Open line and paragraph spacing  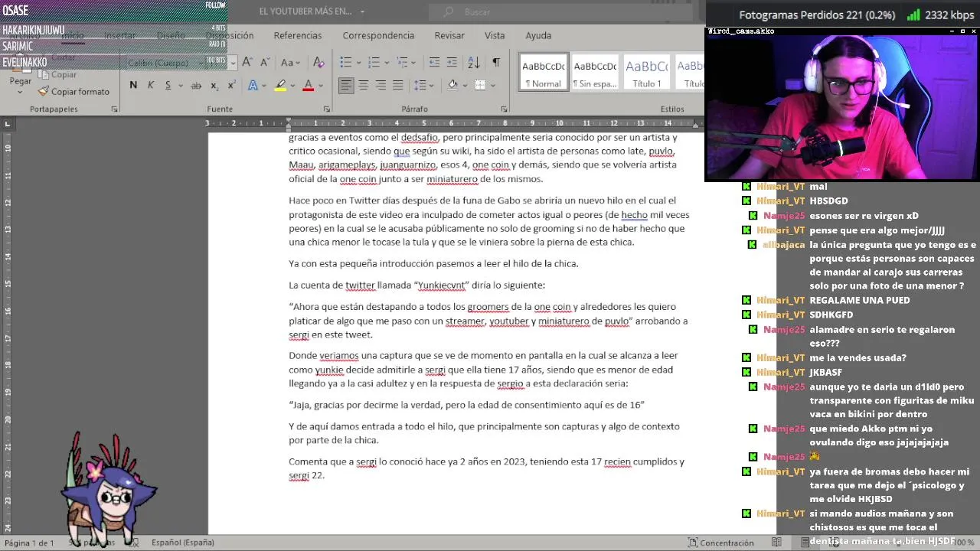click(420, 85)
